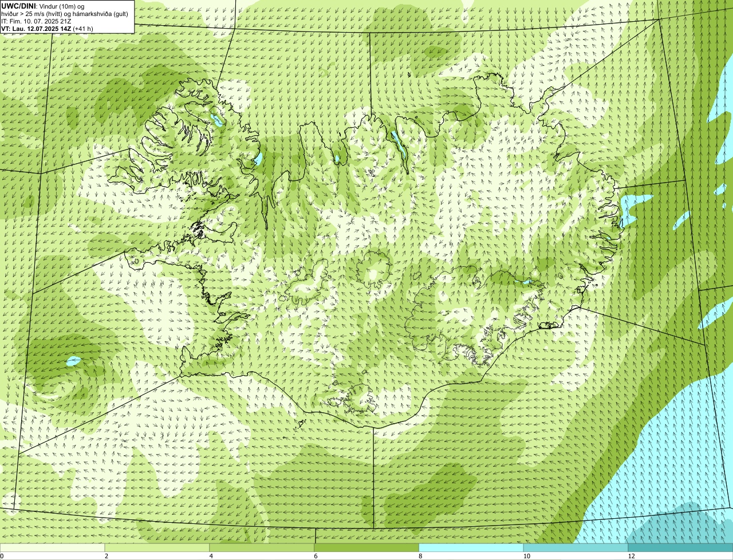Screen dimensions: 733x560
Task: Click the 4–6 m/s green legend segment
Action: pos(262,548)
